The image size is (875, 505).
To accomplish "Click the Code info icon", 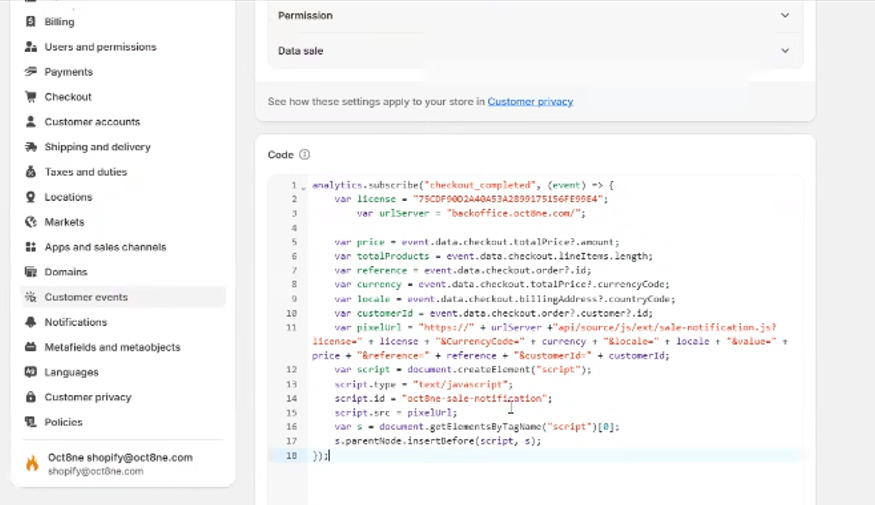I will [305, 155].
